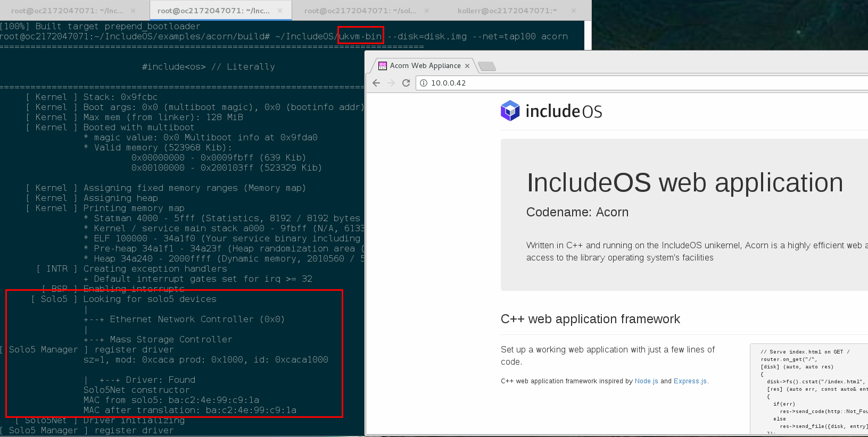Click the 'IncludeOS web application' heading
Image resolution: width=868 pixels, height=437 pixels.
point(685,183)
